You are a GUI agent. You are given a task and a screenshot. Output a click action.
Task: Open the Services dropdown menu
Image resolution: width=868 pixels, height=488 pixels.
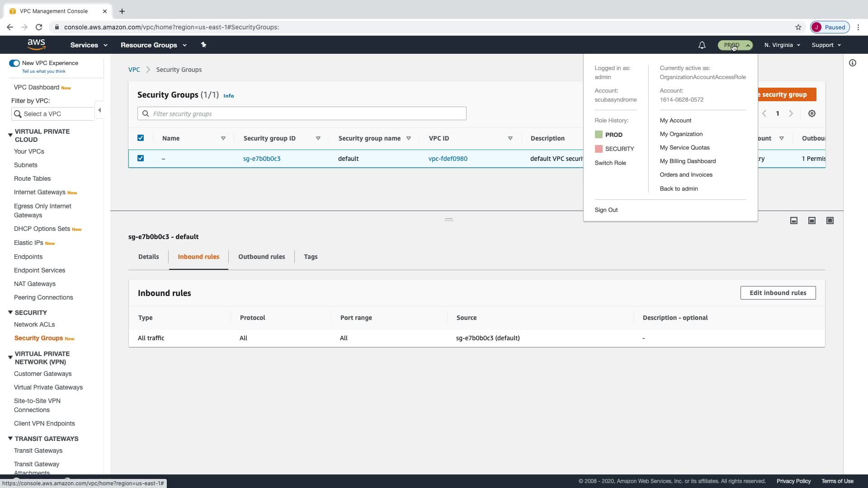(x=89, y=45)
